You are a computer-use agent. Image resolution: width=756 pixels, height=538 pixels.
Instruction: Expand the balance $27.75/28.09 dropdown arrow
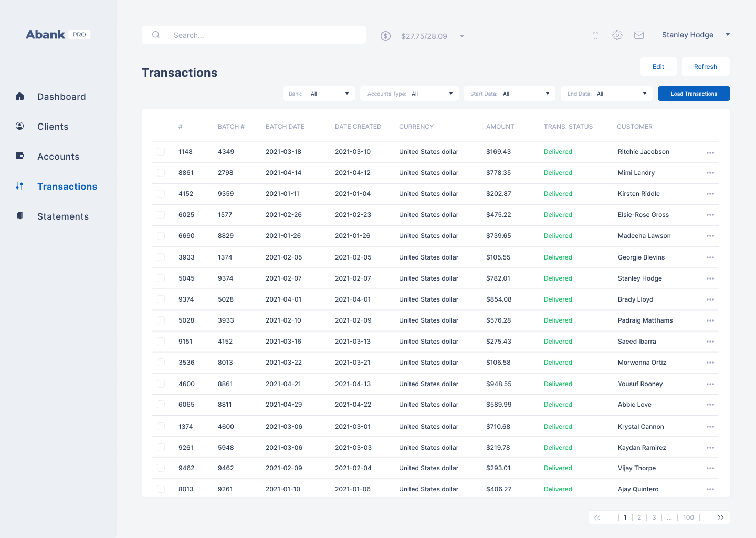pyautogui.click(x=462, y=36)
